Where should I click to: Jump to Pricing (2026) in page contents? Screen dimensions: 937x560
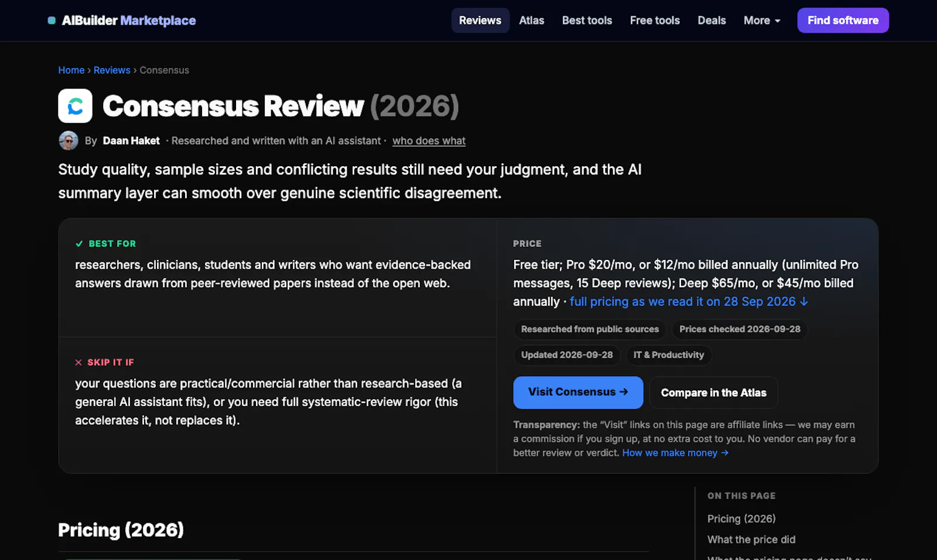[x=741, y=518]
